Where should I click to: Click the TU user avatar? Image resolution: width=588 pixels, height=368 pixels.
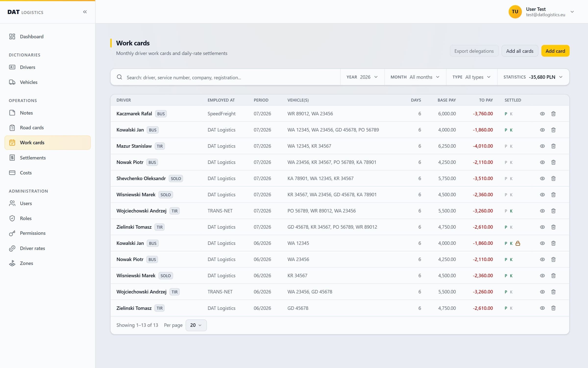tap(515, 12)
